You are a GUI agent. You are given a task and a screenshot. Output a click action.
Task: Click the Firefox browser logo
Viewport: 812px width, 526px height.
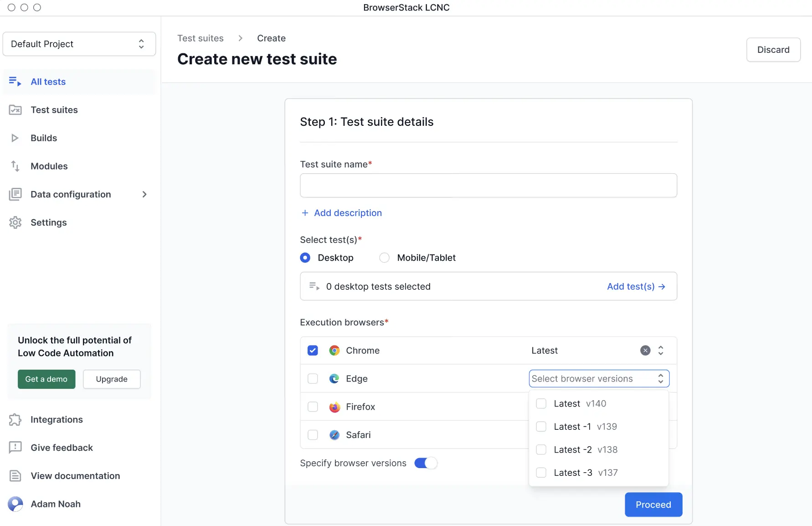pos(334,407)
